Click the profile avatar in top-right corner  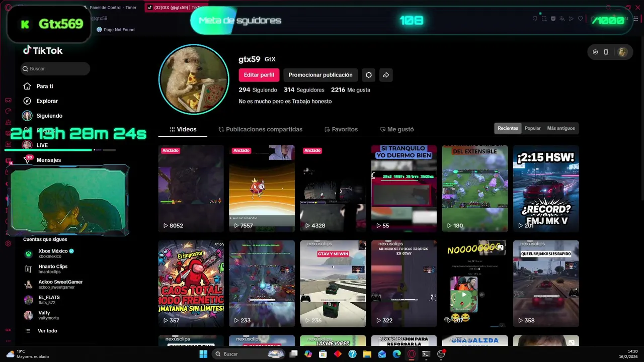pos(622,52)
